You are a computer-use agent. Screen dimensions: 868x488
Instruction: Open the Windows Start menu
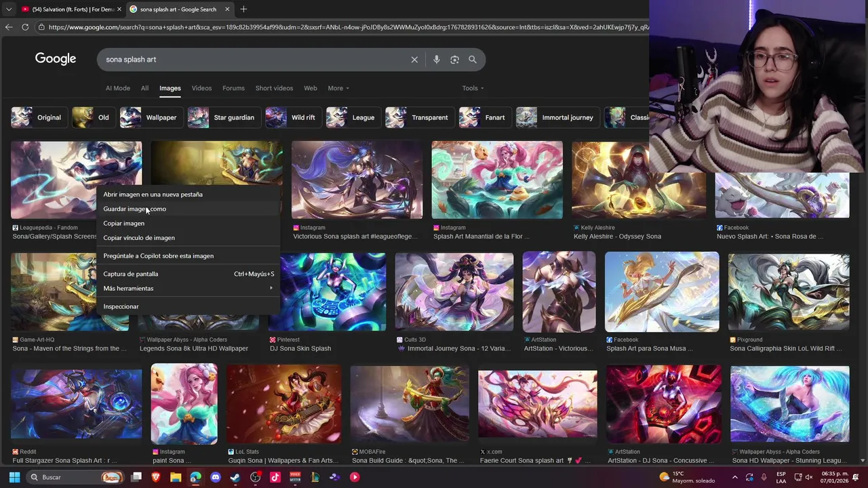click(14, 477)
